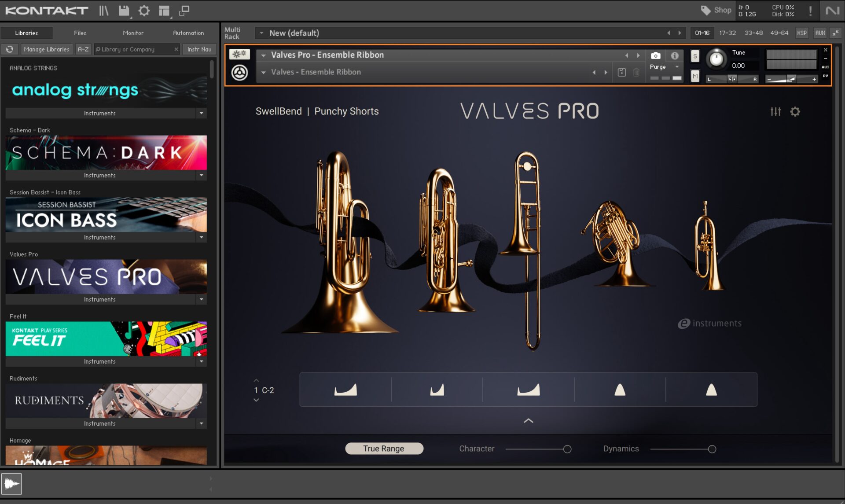Open the Valves Pro settings gear

pyautogui.click(x=795, y=111)
